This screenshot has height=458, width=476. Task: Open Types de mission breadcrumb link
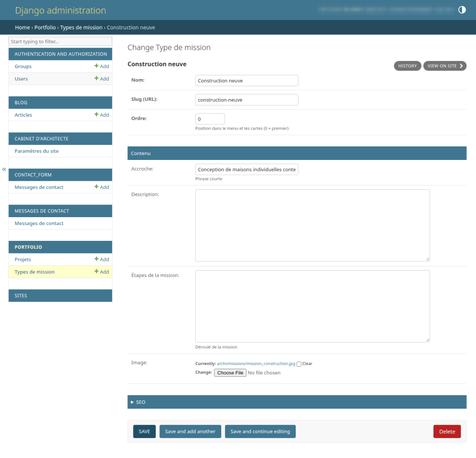tap(81, 27)
